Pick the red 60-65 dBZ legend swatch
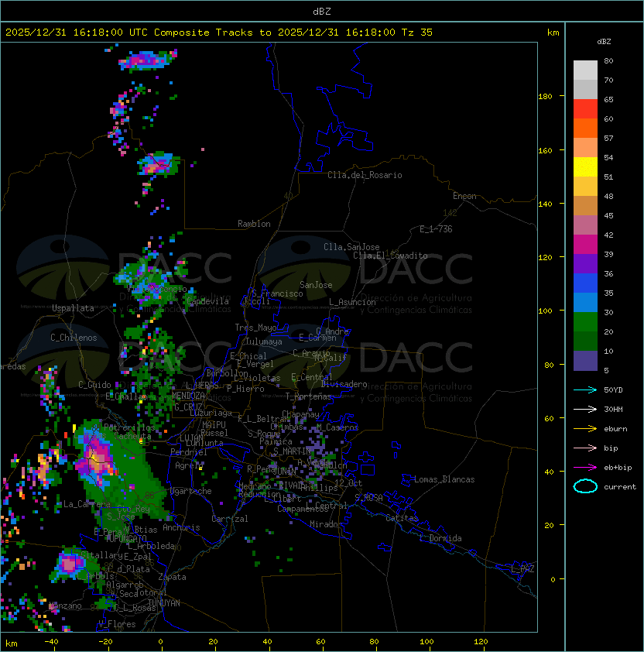This screenshot has height=652, width=644. (585, 109)
